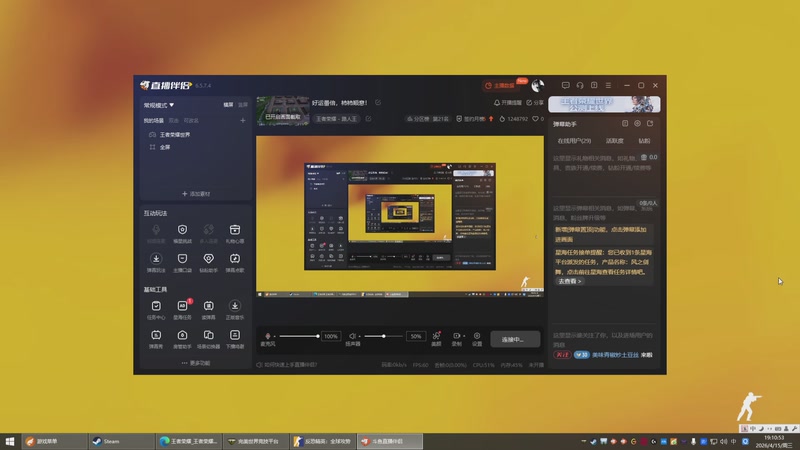
Task: Edit the stream title pencil icon
Action: tap(378, 103)
